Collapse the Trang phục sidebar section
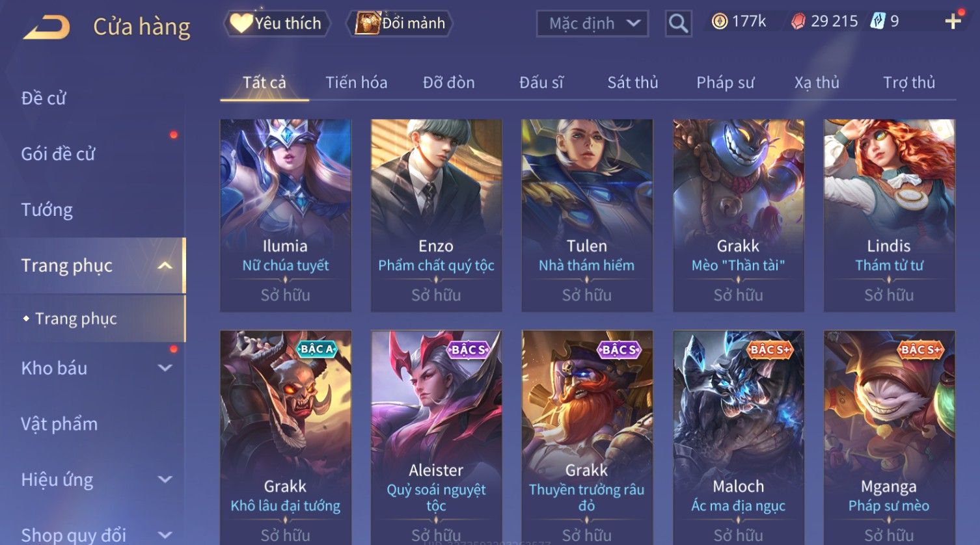Viewport: 980px width, 545px height. (165, 265)
